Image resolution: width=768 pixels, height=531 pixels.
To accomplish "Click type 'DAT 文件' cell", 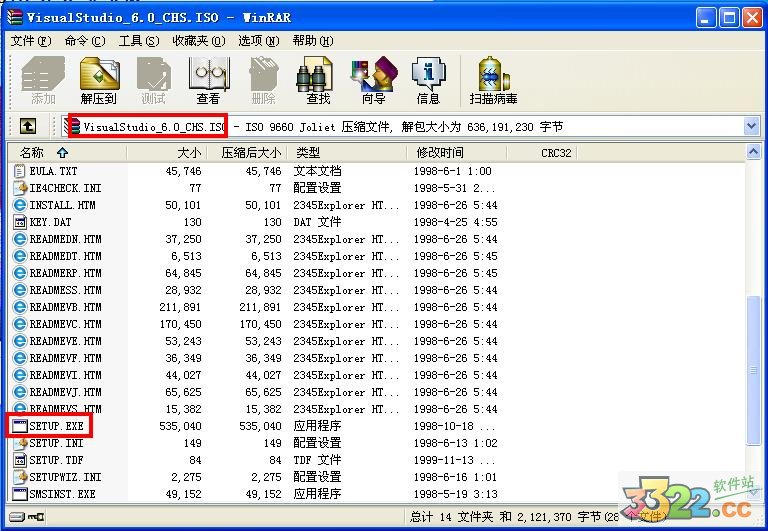I will pyautogui.click(x=317, y=222).
